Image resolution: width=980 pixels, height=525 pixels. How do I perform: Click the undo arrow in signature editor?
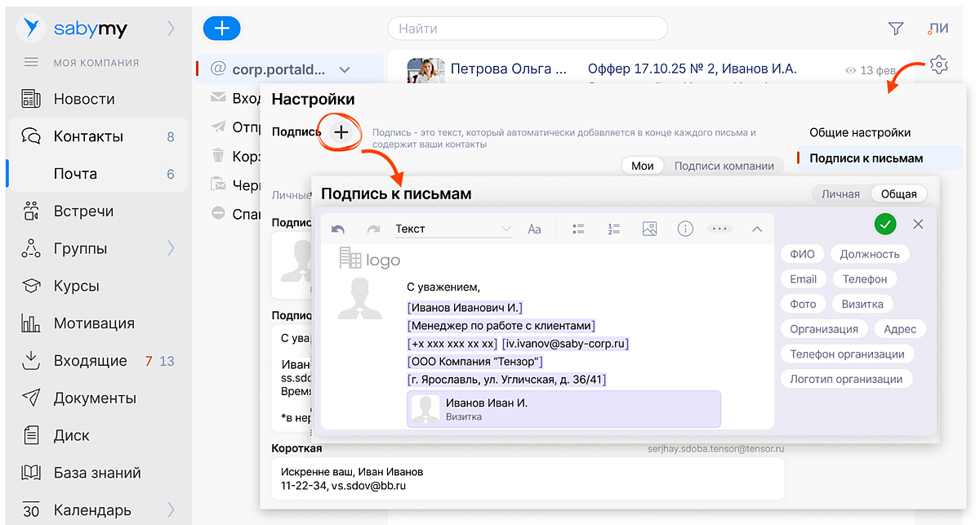(338, 229)
